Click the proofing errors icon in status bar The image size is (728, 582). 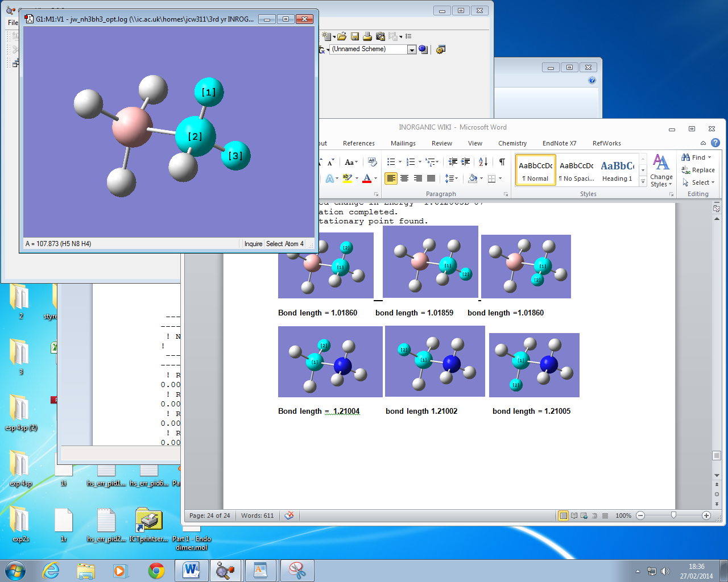pyautogui.click(x=289, y=516)
